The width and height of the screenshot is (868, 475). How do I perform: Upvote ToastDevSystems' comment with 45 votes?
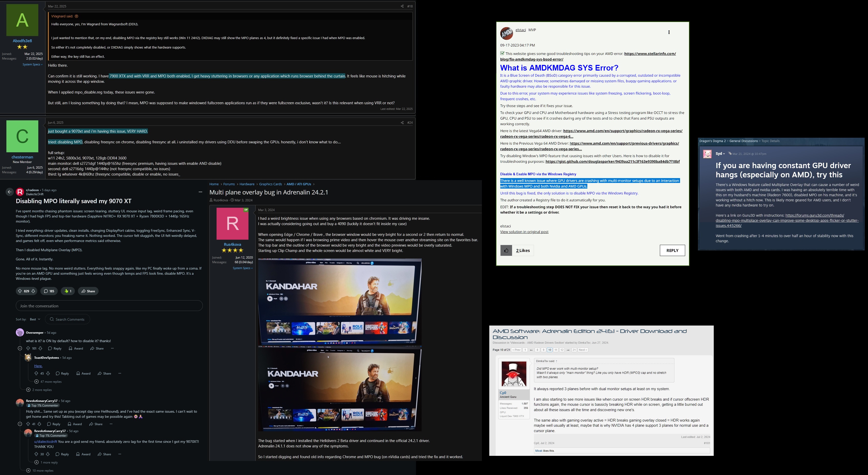36,373
